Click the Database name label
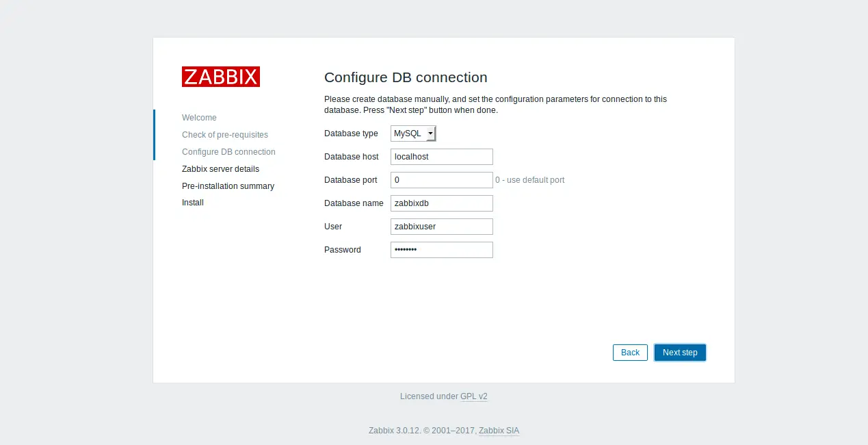 [x=354, y=203]
